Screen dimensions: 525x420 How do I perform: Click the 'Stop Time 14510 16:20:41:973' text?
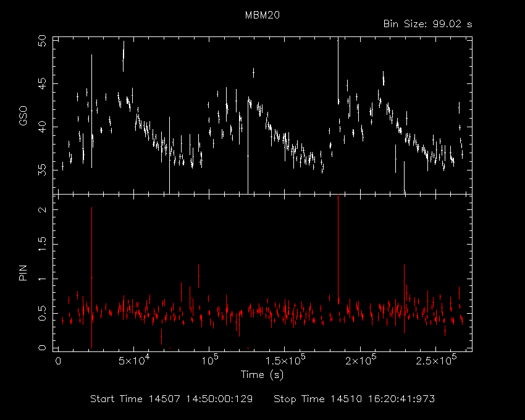pos(355,399)
